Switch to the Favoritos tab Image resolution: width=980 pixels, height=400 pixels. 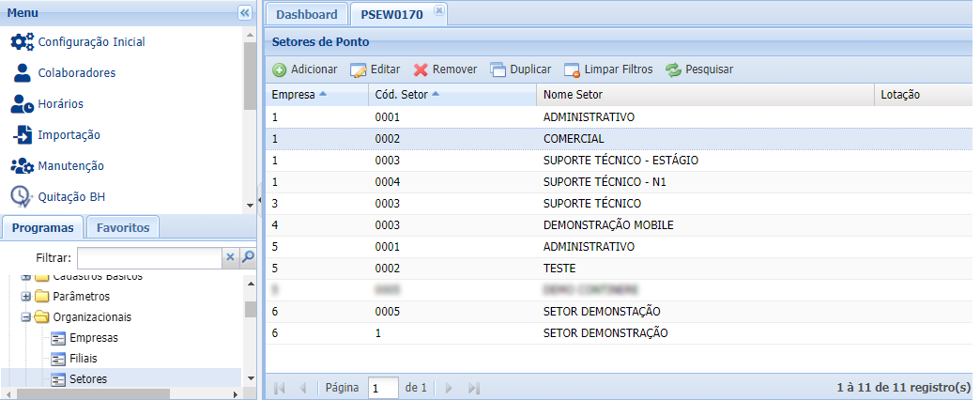click(123, 227)
